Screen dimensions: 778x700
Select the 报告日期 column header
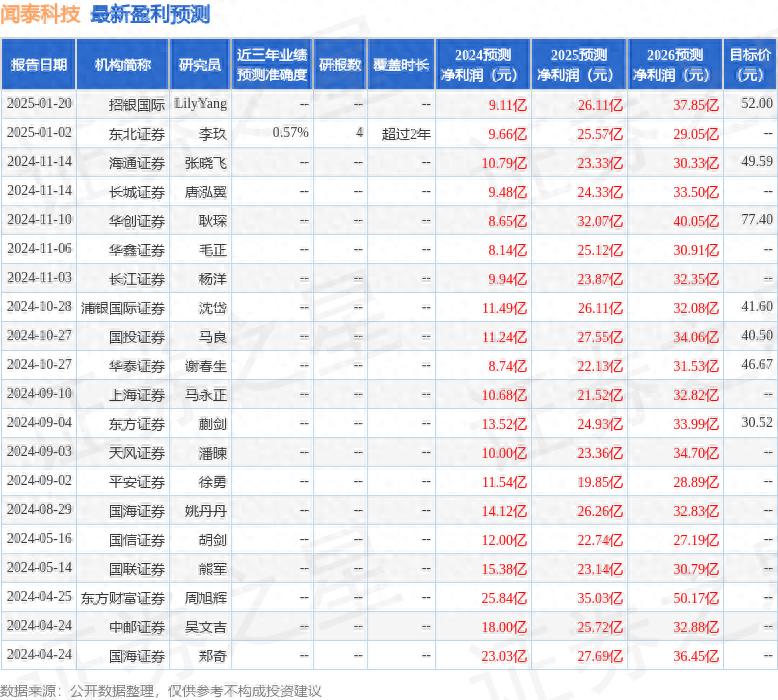[39, 64]
